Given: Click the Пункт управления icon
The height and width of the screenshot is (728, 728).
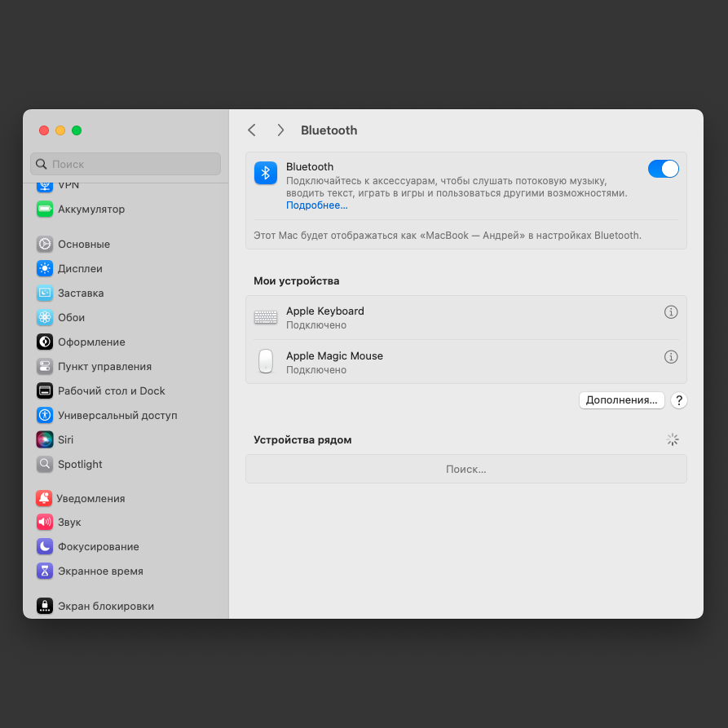Looking at the screenshot, I should click(x=45, y=366).
